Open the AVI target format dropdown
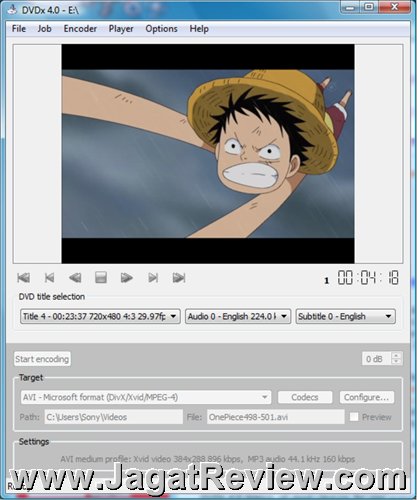Viewport: 417px width, 500px height. point(146,397)
